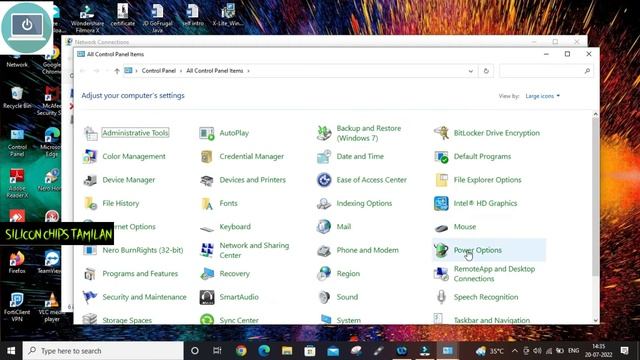Click the Fonts icon
The image size is (640, 360).
click(x=207, y=203)
